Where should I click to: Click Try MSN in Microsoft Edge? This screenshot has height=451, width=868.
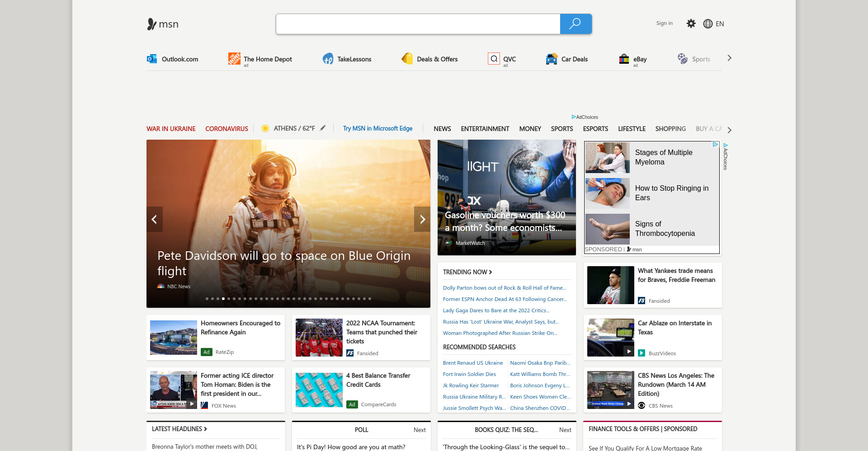coord(377,128)
